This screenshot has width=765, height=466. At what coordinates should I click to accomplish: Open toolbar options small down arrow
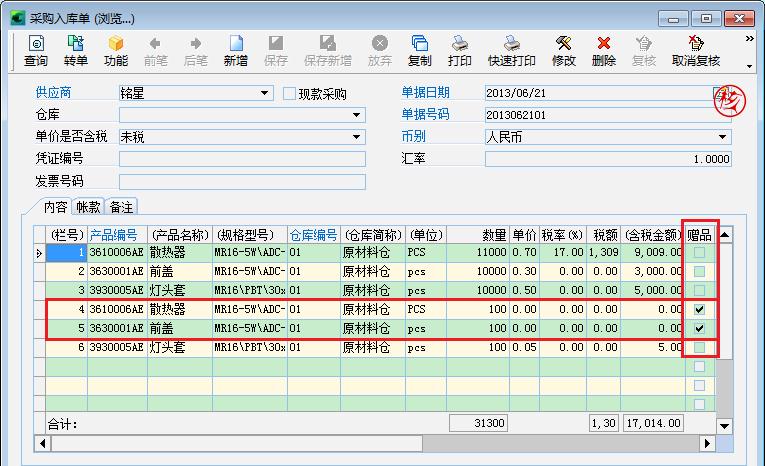coord(749,66)
